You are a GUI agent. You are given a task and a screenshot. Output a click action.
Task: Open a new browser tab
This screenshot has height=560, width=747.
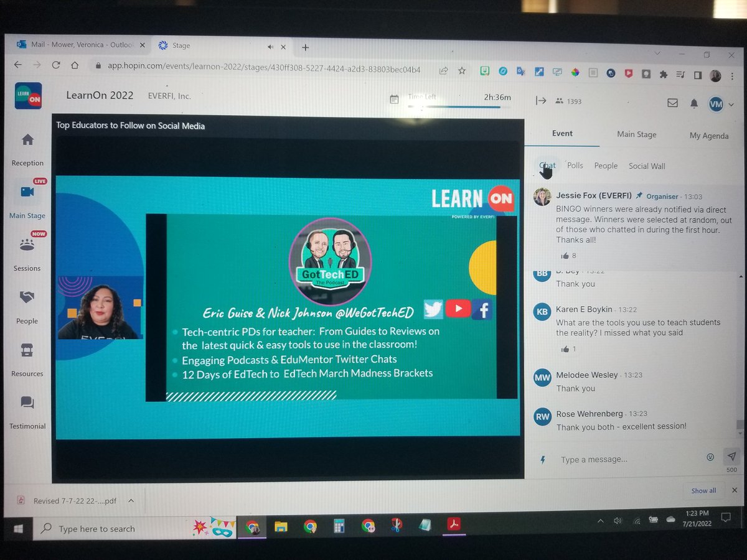coord(305,47)
